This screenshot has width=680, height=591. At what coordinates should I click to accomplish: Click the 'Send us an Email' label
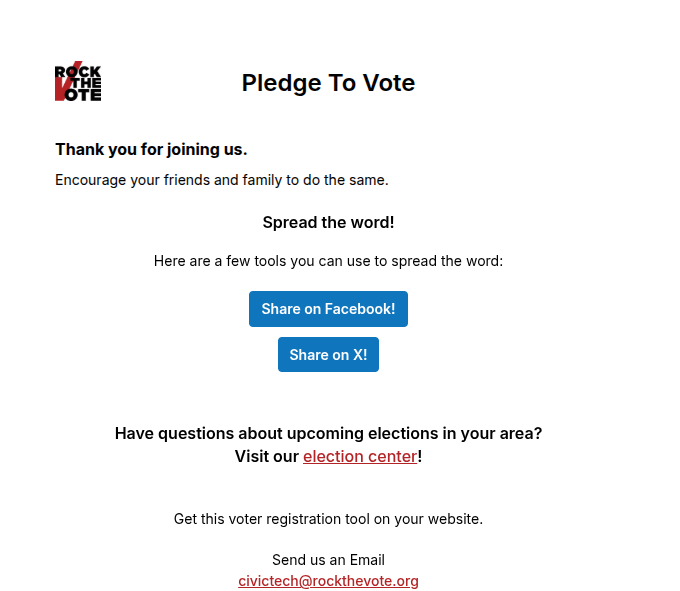pyautogui.click(x=328, y=560)
